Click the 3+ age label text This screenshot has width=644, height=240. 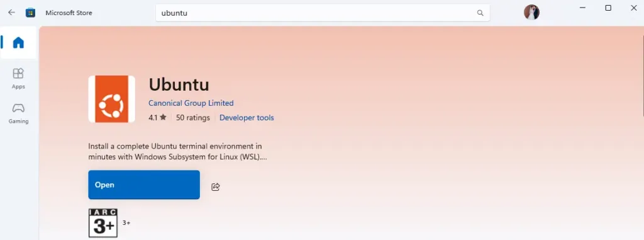(126, 223)
